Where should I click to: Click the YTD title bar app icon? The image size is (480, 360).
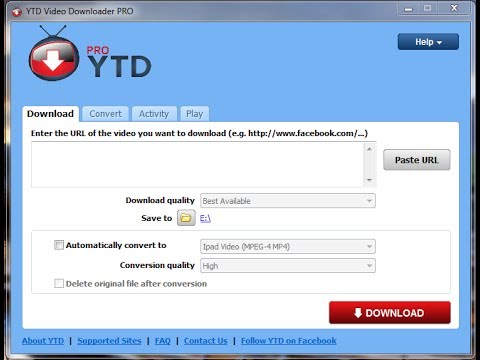(x=16, y=12)
